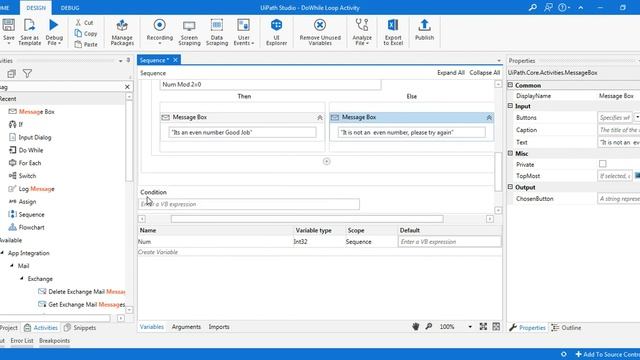Image resolution: width=640 pixels, height=360 pixels.
Task: Collapse the Output properties section
Action: [x=510, y=187]
